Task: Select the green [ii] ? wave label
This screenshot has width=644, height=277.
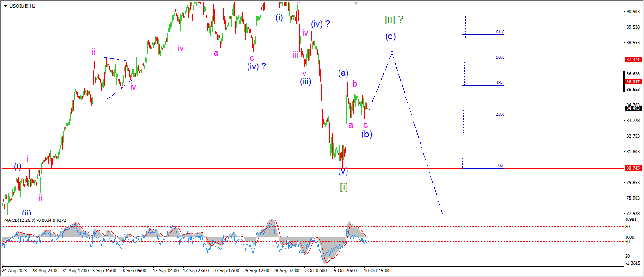Action: click(394, 19)
